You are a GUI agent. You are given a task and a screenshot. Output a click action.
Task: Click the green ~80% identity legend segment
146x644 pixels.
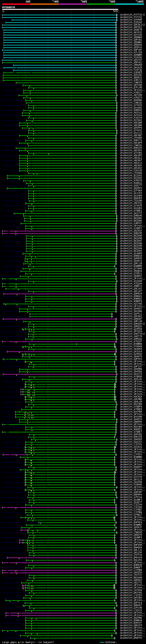coord(101,4)
